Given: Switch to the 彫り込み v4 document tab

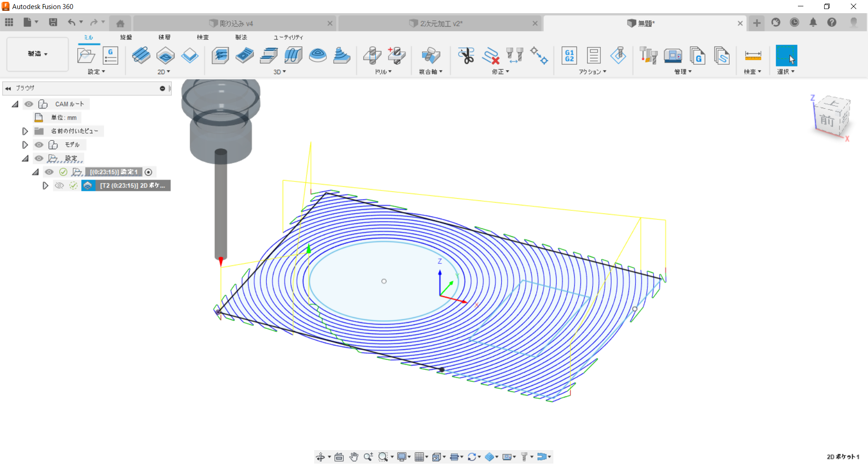Looking at the screenshot, I should 236,24.
